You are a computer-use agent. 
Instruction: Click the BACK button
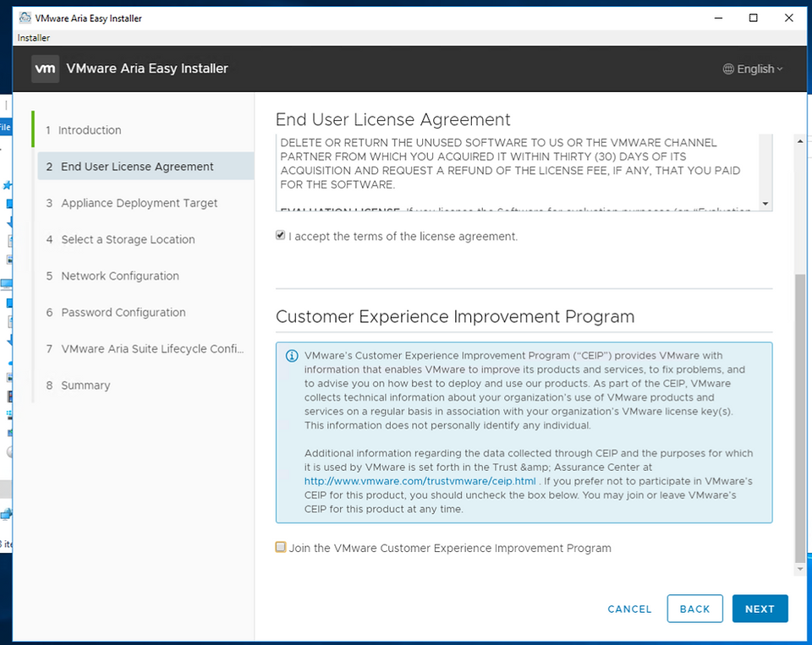[x=694, y=609]
